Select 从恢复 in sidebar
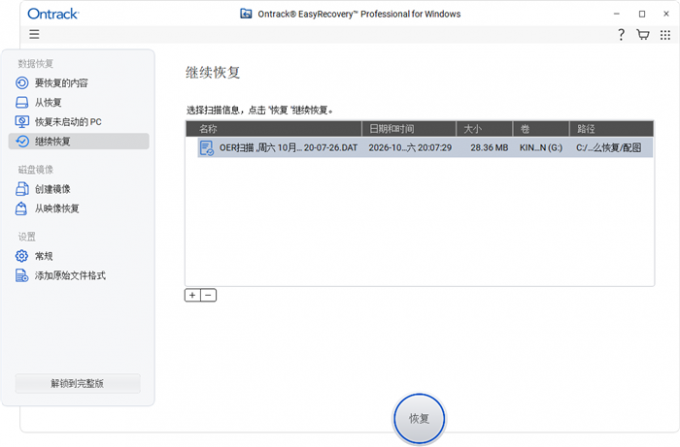The image size is (680, 447). click(x=48, y=102)
